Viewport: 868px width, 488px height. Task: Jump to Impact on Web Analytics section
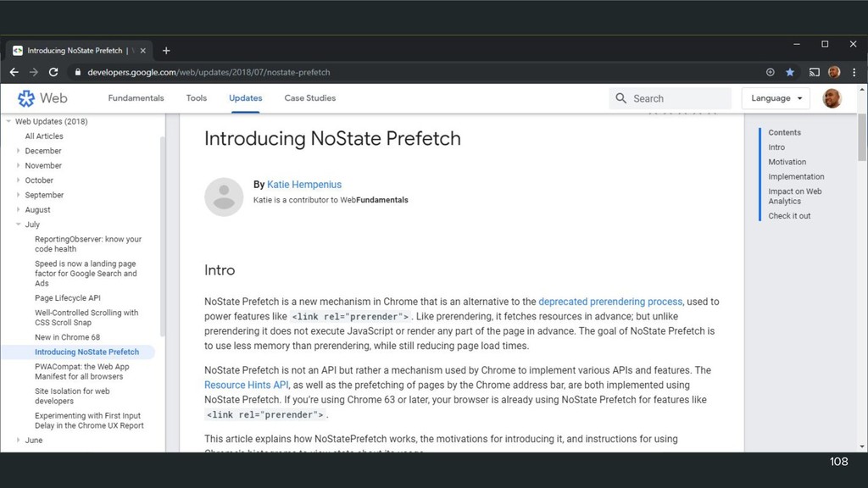click(x=794, y=197)
